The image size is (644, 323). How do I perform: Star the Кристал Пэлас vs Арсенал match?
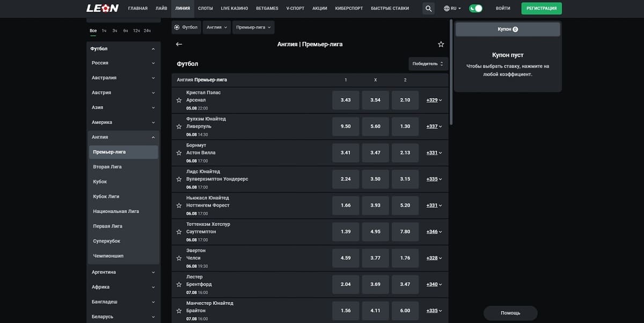coord(179,100)
